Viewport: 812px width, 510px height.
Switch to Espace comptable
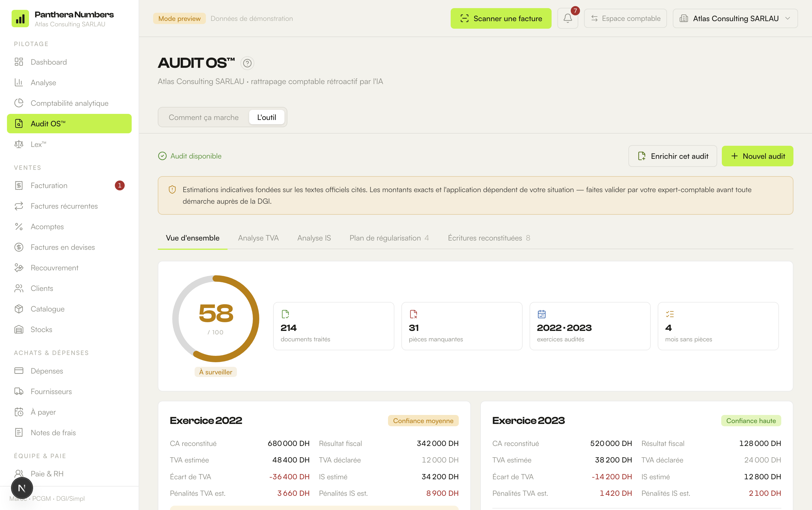[x=626, y=19]
